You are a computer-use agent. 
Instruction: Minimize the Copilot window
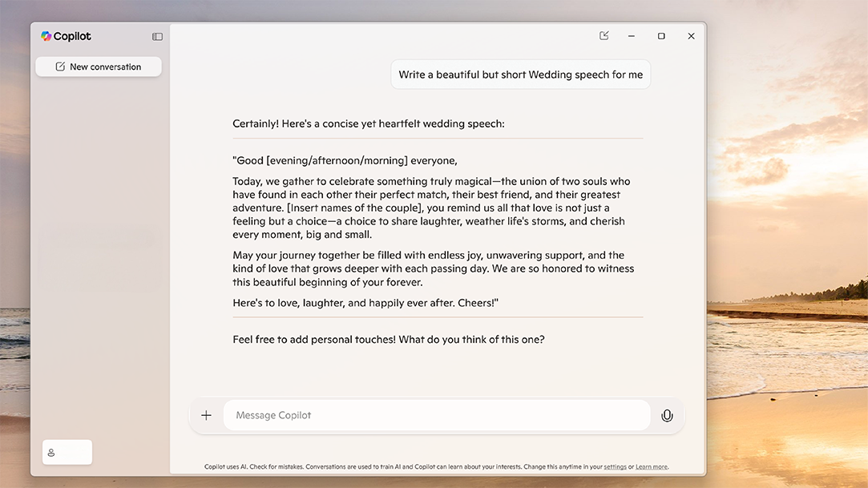(632, 36)
